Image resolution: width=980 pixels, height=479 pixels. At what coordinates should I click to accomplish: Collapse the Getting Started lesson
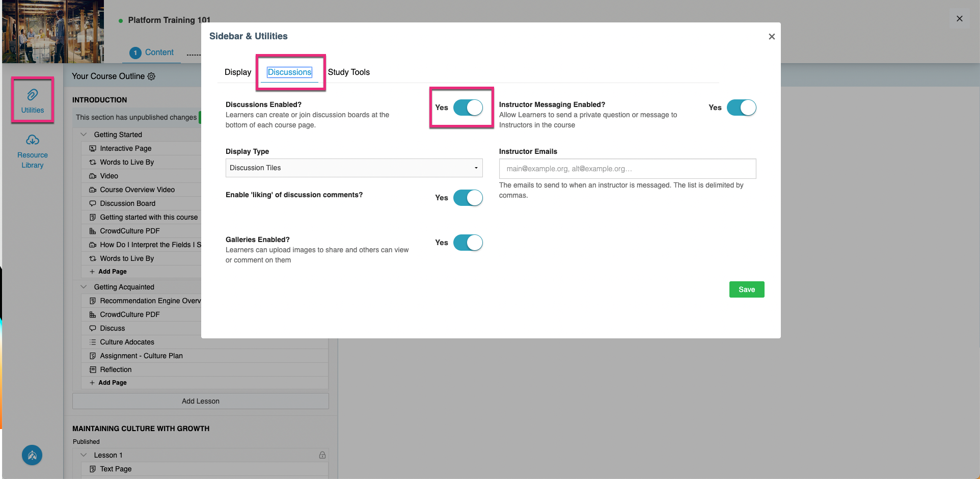coord(83,134)
